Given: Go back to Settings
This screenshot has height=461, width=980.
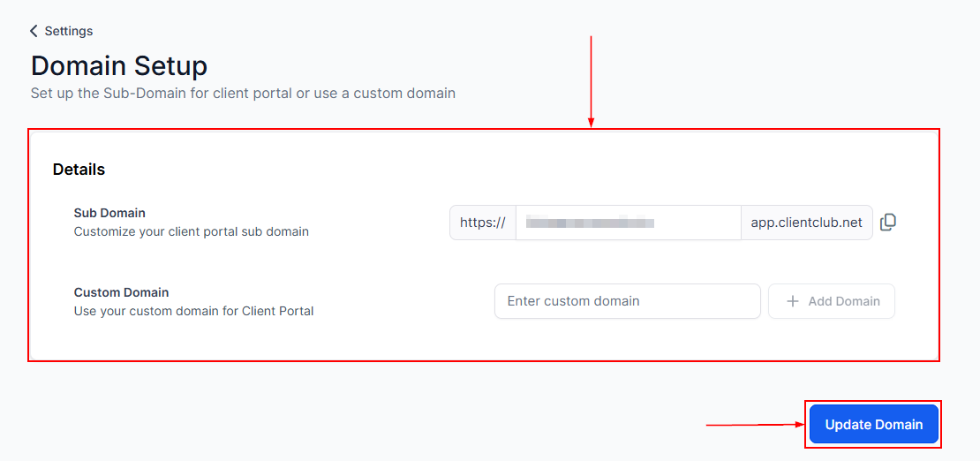Looking at the screenshot, I should coord(68,31).
